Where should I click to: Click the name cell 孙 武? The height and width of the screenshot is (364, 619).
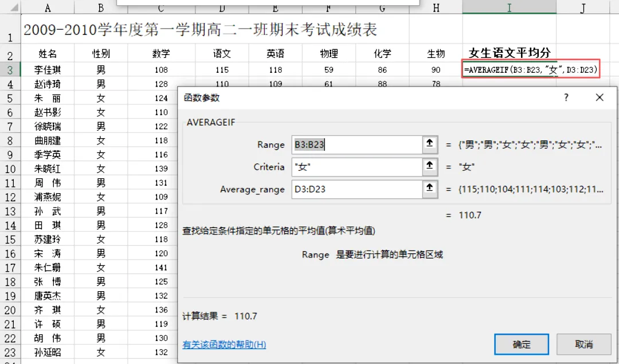(48, 211)
